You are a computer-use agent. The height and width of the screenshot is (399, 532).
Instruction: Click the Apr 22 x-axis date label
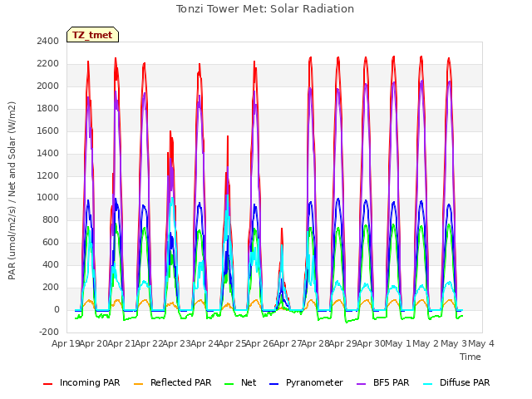(x=149, y=343)
